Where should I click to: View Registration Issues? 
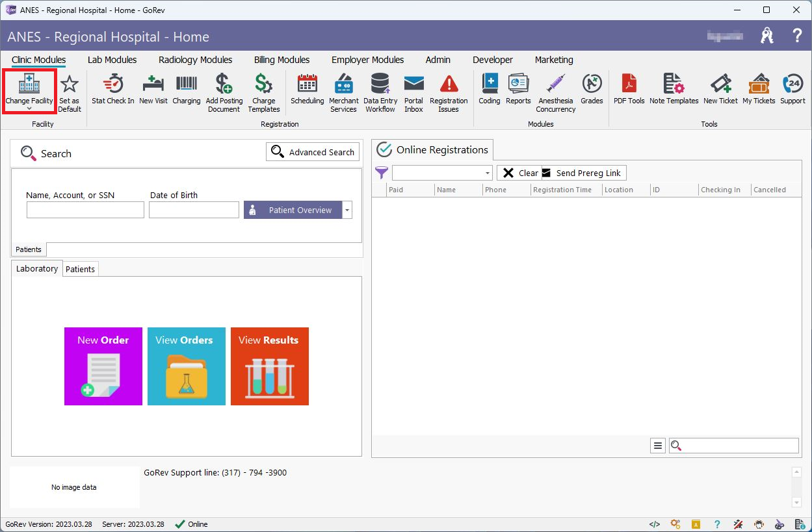click(x=449, y=92)
